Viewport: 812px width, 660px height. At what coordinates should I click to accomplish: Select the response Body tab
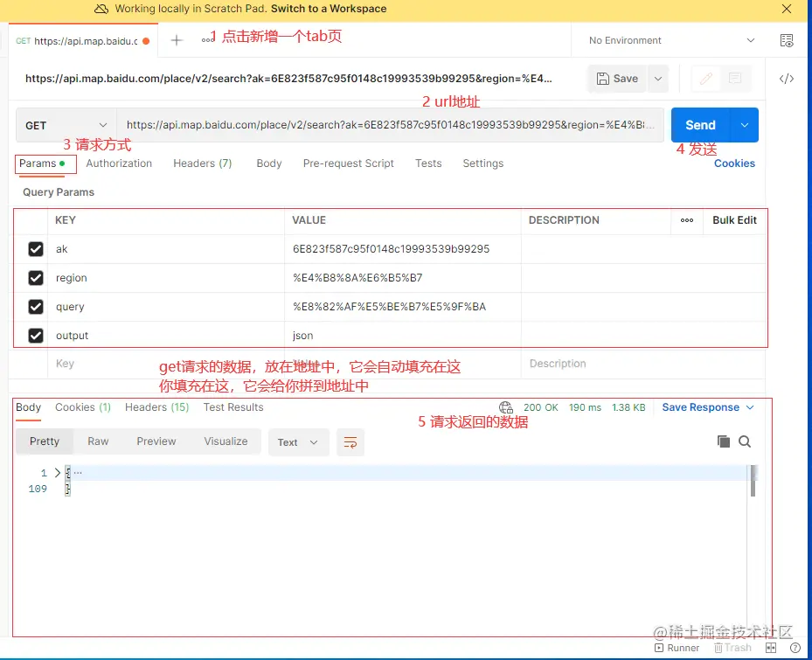tap(29, 407)
